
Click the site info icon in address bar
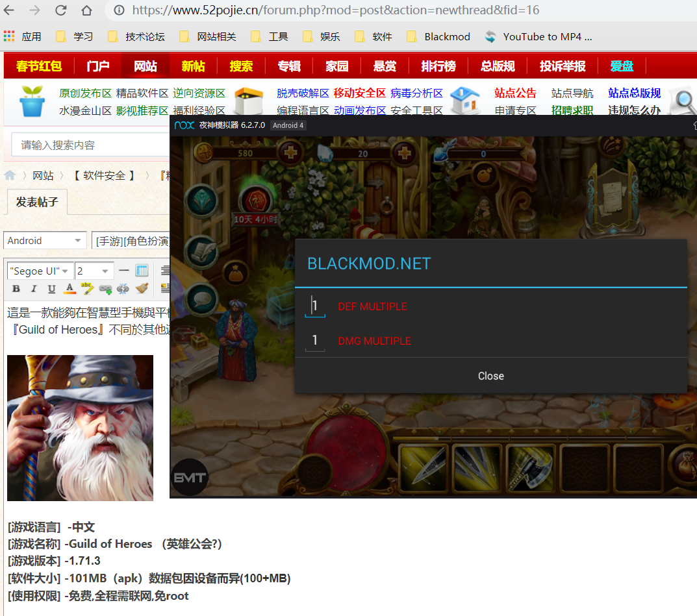[x=119, y=10]
